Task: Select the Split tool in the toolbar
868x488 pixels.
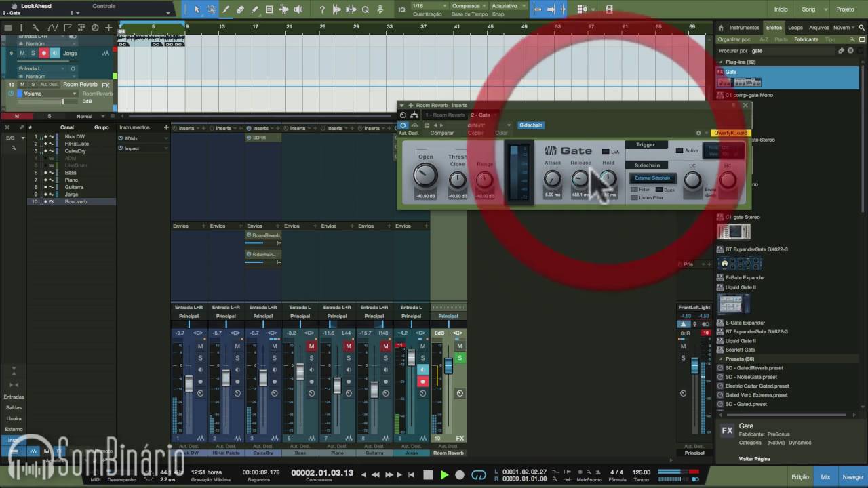Action: pos(226,9)
